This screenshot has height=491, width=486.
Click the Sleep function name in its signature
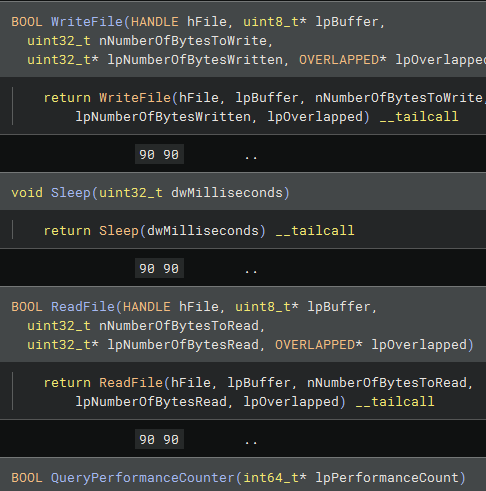coord(71,193)
